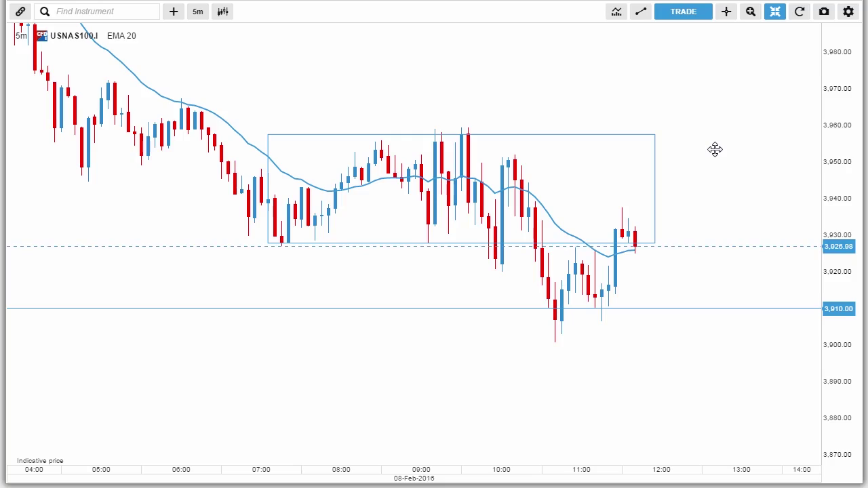The height and width of the screenshot is (488, 868).
Task: Click the 04:00 time axis label
Action: tap(34, 469)
